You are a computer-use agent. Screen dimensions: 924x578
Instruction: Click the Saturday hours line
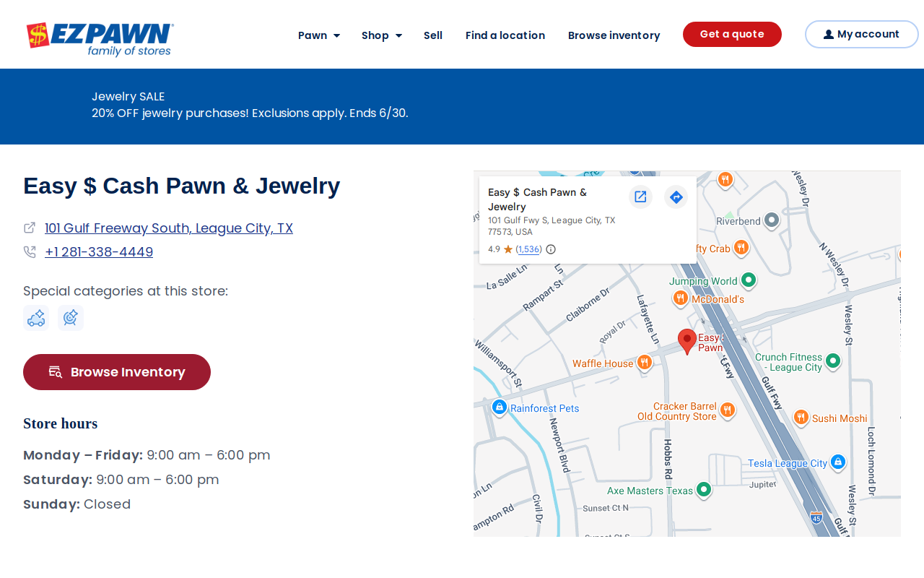[x=121, y=480]
